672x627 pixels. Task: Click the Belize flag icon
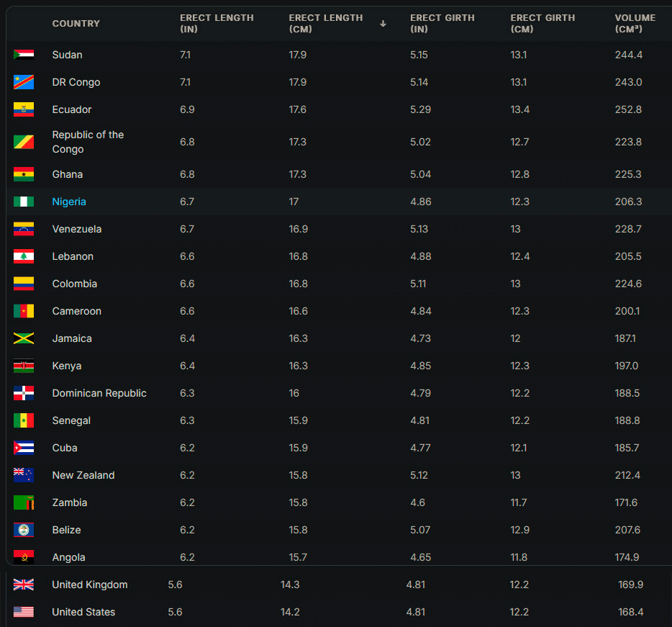24,530
